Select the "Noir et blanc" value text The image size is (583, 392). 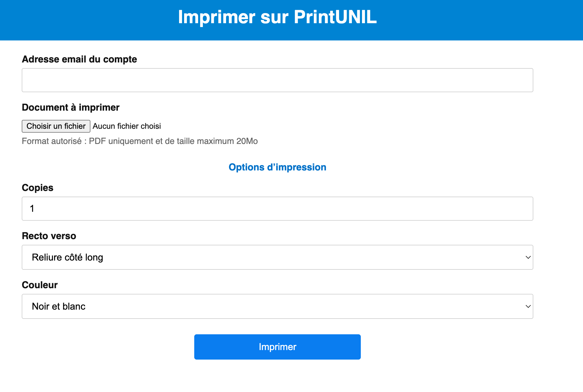[59, 306]
